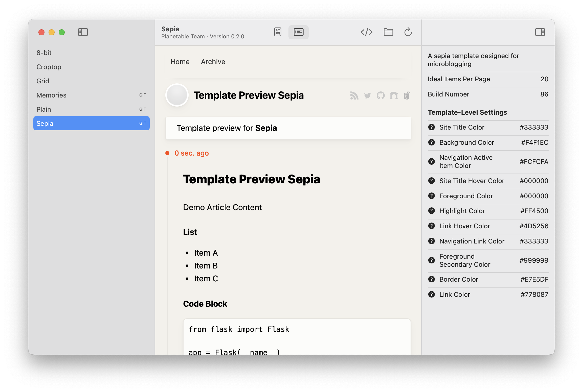Open the code editor view
The height and width of the screenshot is (392, 583).
click(367, 32)
